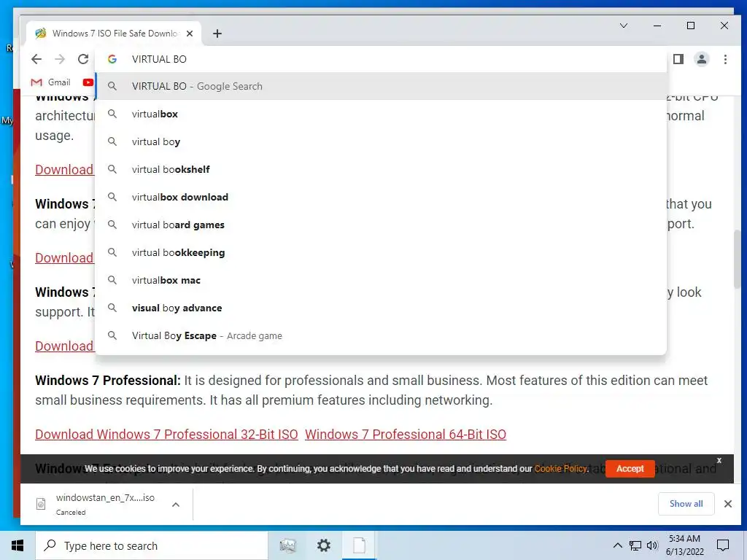This screenshot has height=560, width=747.
Task: Open Windows 7 Professional 64-Bit ISO link
Action: pyautogui.click(x=406, y=435)
